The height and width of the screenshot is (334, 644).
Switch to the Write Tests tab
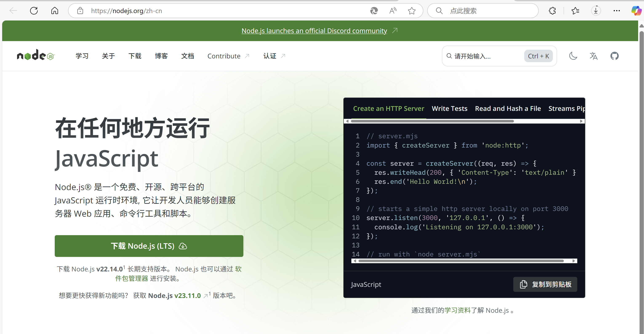449,109
